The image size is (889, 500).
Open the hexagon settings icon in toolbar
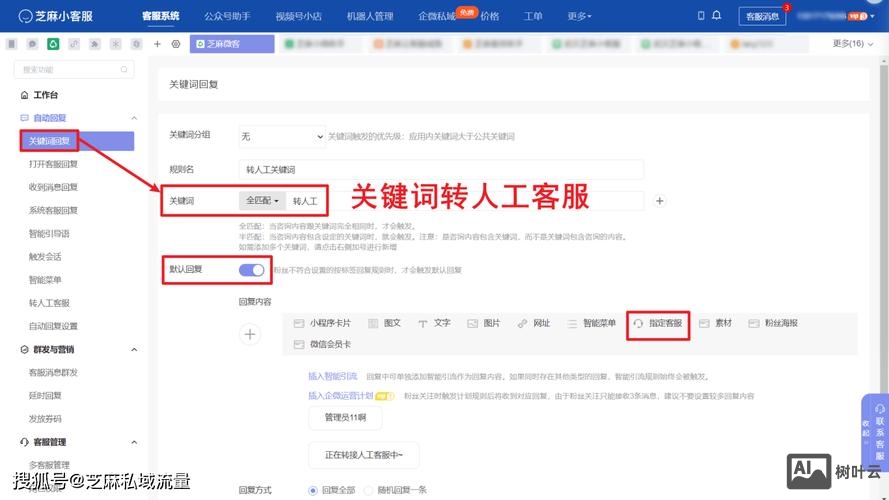coord(176,44)
